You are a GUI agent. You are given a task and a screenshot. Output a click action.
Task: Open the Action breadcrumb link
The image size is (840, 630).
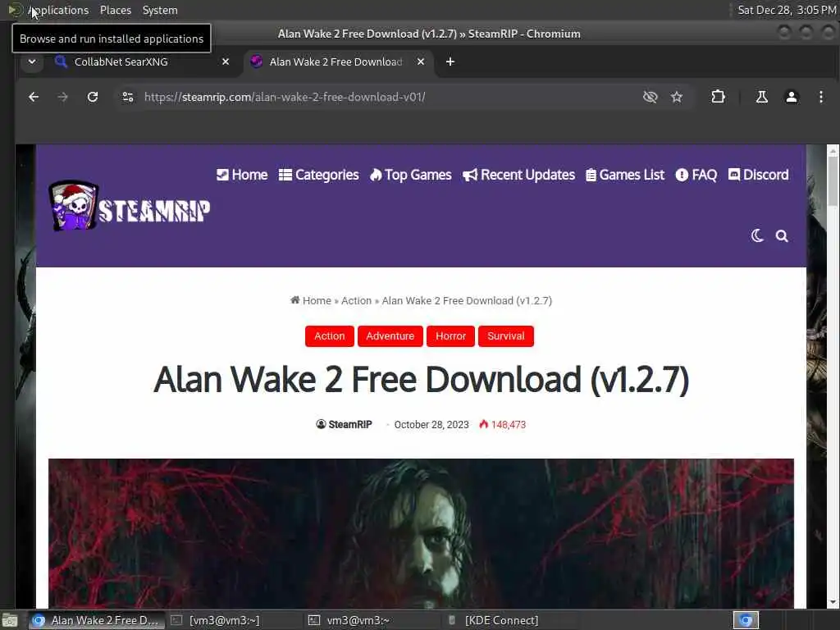[x=356, y=300]
